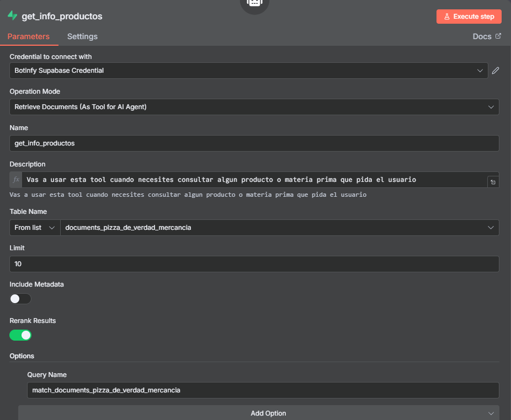511x420 pixels.
Task: Click the Supabase node icon beside the title
Action: pos(12,15)
